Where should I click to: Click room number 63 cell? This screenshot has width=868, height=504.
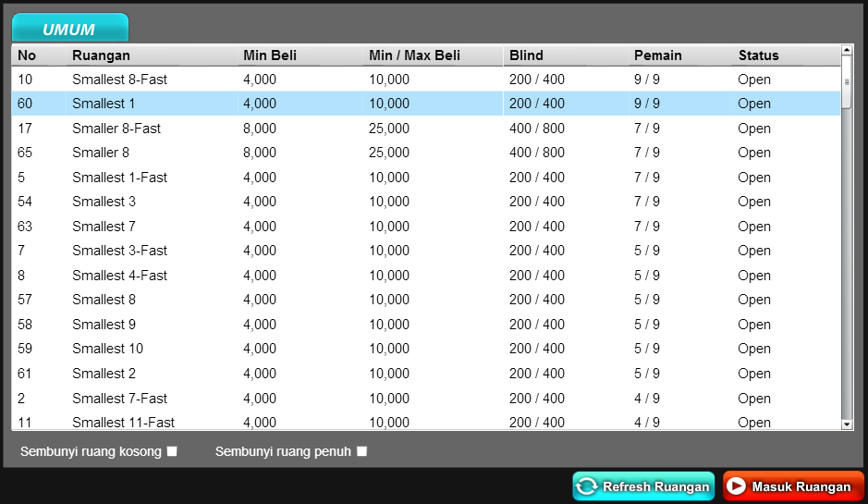25,227
